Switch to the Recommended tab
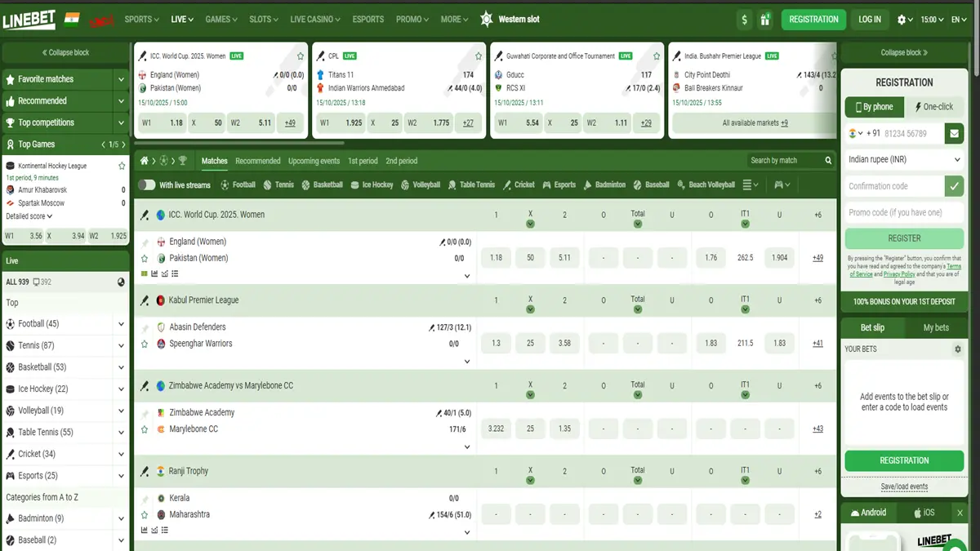This screenshot has height=551, width=980. (x=257, y=161)
